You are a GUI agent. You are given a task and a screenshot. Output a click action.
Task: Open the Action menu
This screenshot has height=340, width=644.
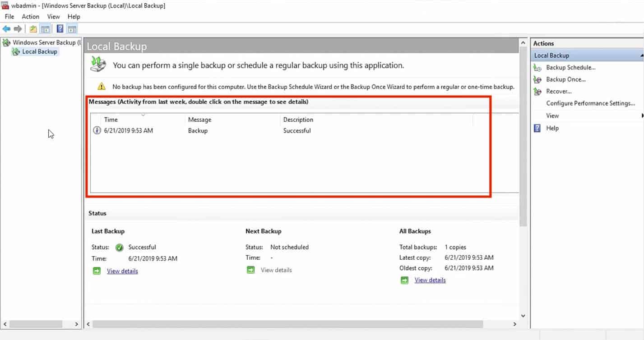click(30, 16)
